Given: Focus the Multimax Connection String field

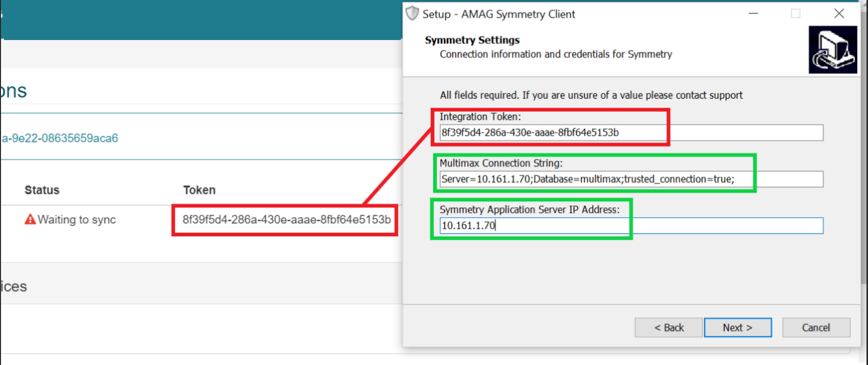Looking at the screenshot, I should (631, 179).
